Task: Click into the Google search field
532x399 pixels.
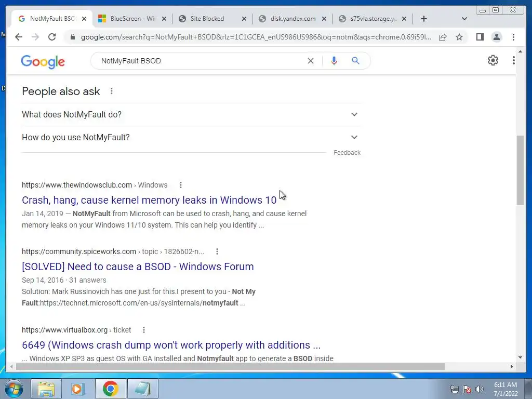Action: 200,61
